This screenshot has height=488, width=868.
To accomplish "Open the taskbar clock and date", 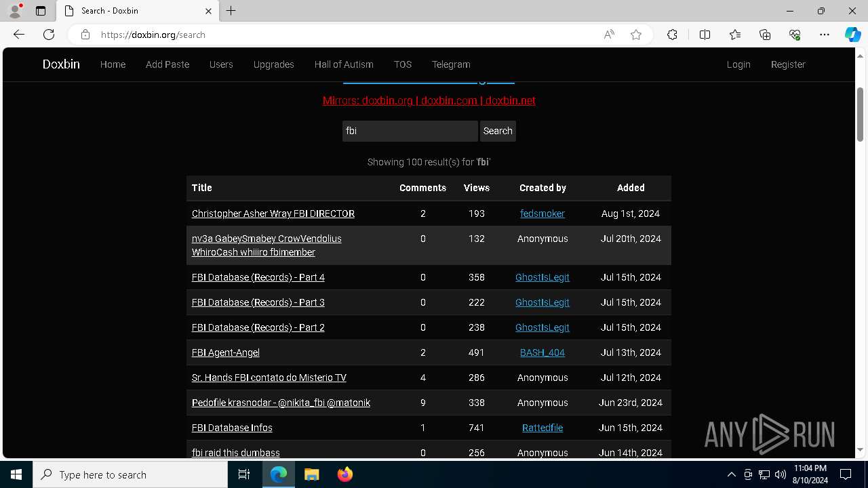I will pos(811,474).
